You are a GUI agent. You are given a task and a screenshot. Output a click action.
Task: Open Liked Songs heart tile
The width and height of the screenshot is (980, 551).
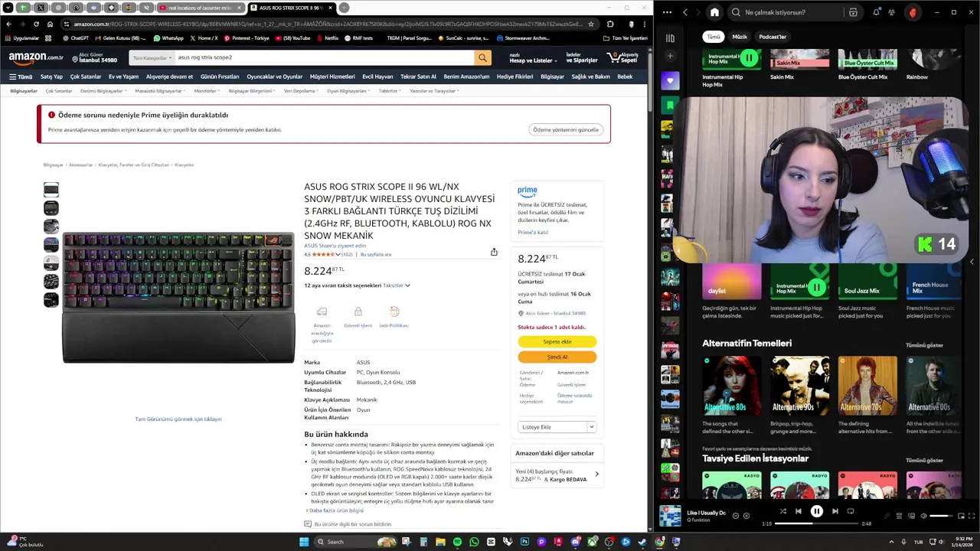(670, 80)
